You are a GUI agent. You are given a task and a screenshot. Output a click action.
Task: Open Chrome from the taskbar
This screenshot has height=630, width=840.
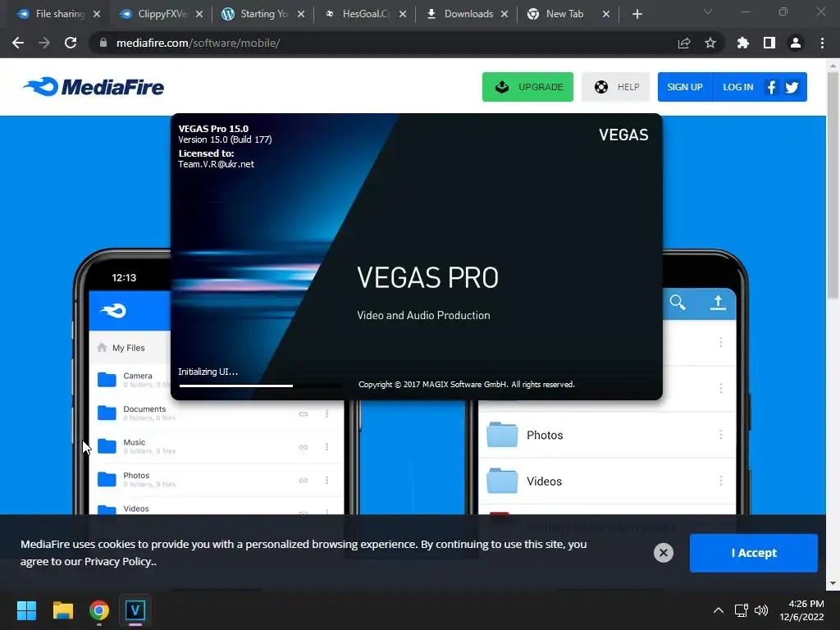click(99, 610)
